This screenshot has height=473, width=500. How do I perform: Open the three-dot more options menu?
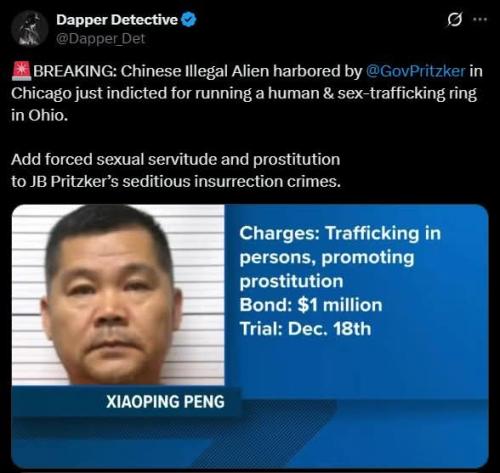coord(480,19)
